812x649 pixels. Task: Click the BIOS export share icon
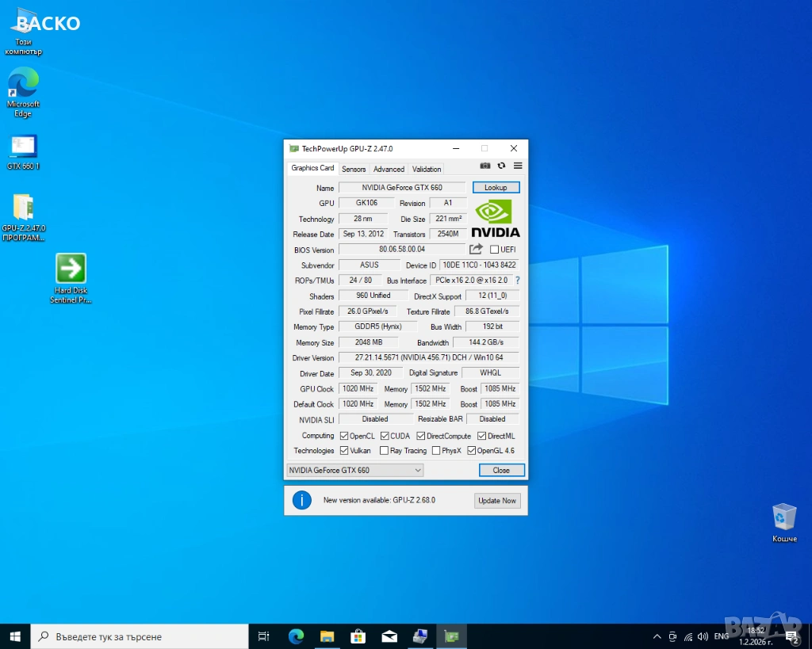coord(476,250)
